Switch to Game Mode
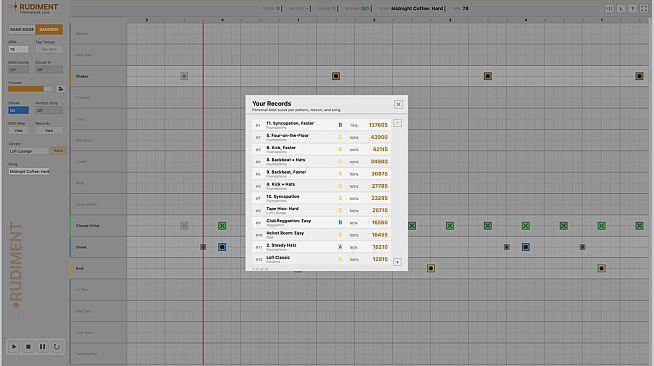The height and width of the screenshot is (366, 654). point(22,29)
